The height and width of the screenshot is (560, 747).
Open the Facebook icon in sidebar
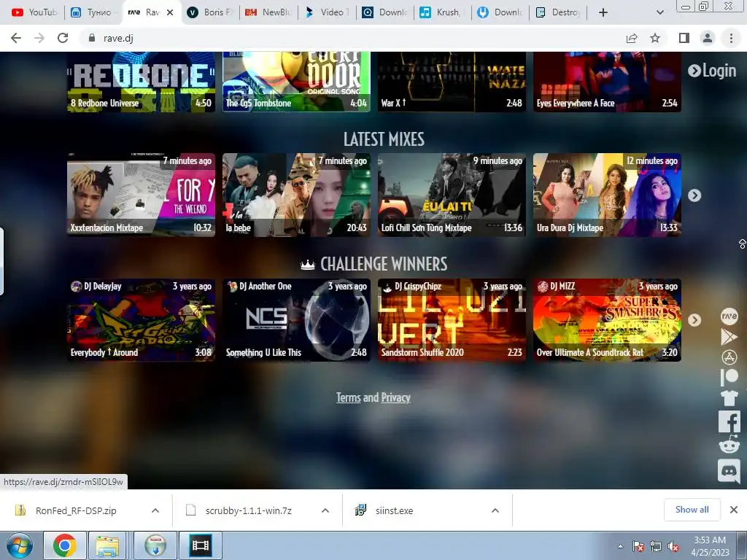click(729, 422)
